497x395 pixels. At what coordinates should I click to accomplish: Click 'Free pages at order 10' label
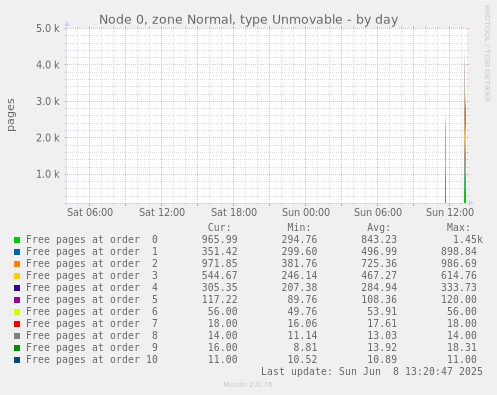pyautogui.click(x=92, y=360)
